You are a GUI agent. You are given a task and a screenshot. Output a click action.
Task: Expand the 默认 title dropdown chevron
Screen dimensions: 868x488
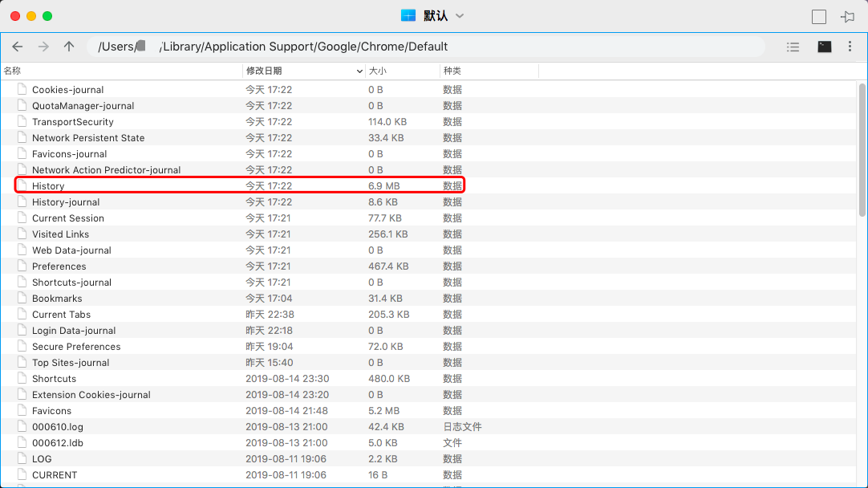(460, 16)
